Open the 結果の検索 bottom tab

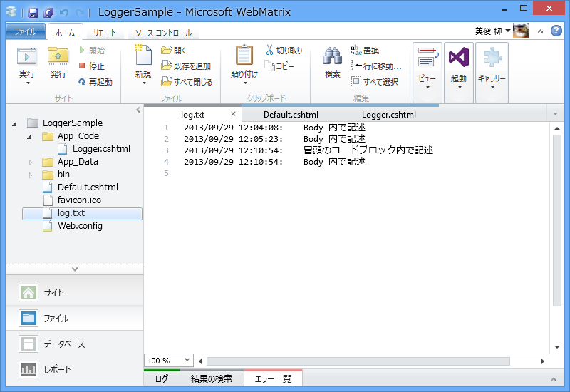[212, 379]
